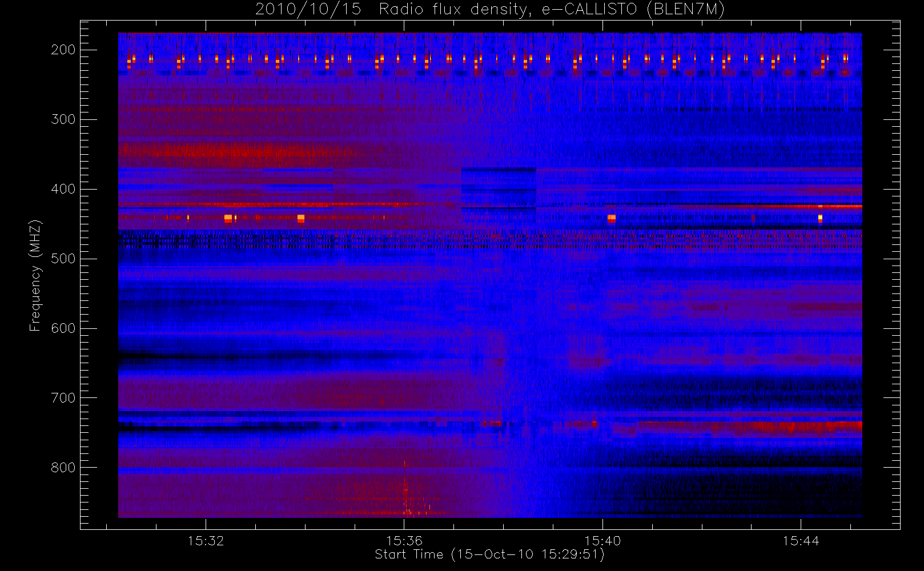The image size is (924, 571).
Task: Click the 15:40 time tick label
Action: (602, 541)
